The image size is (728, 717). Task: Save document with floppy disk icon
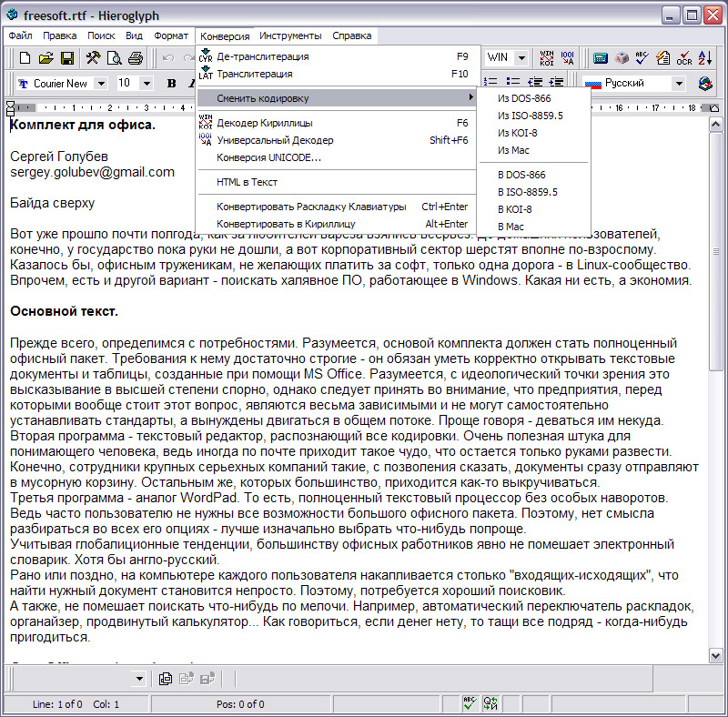point(67,58)
